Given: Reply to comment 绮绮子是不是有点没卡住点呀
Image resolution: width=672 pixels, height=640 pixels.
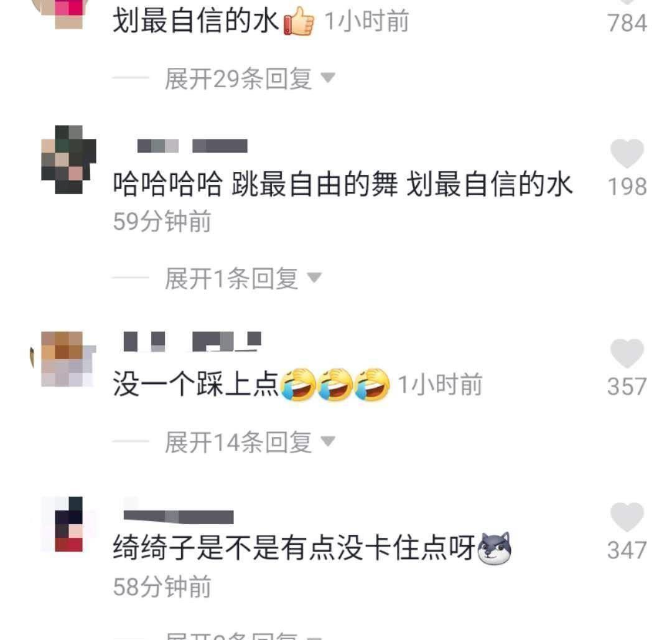Looking at the screenshot, I should [294, 548].
